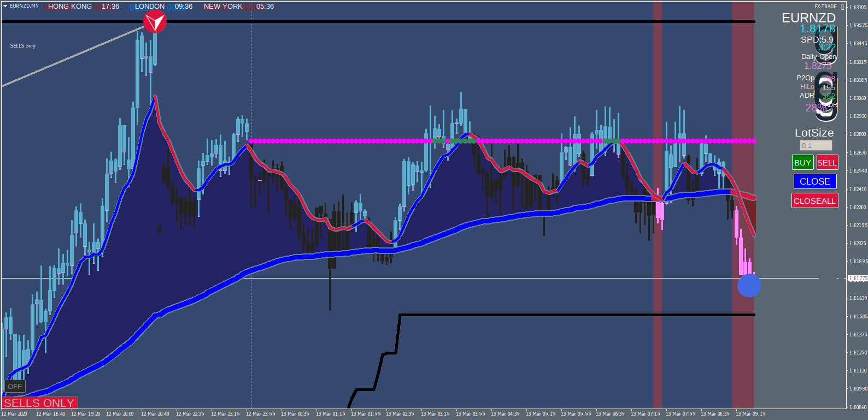This screenshot has width=868, height=420.
Task: Click the pink 1.8275 daily open value
Action: (x=818, y=66)
